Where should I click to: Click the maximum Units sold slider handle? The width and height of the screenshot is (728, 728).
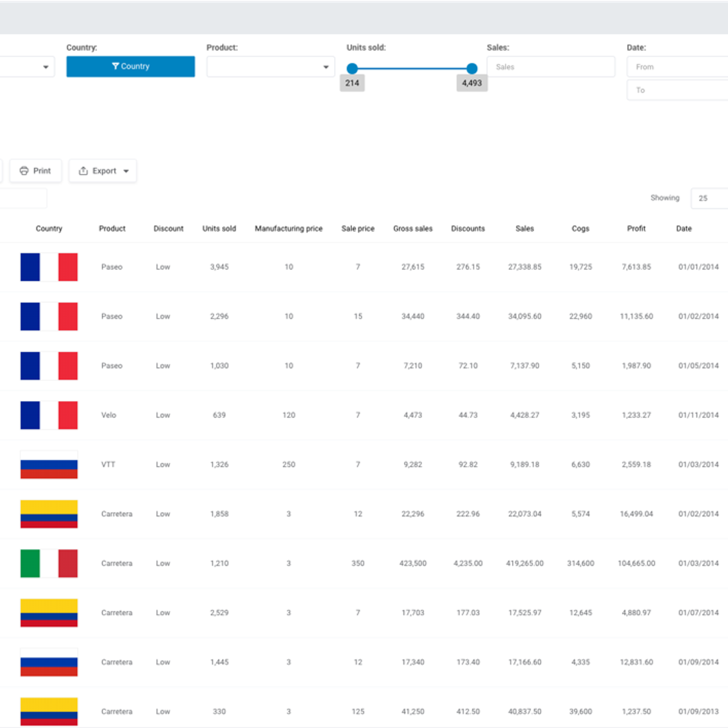pos(472,69)
